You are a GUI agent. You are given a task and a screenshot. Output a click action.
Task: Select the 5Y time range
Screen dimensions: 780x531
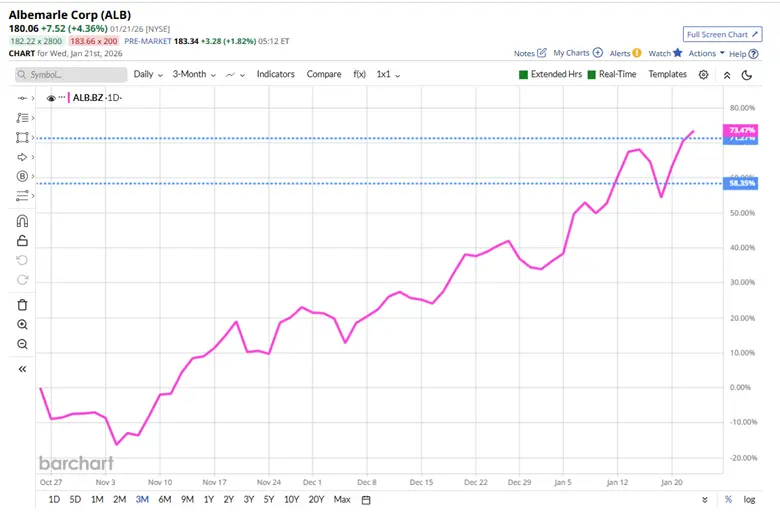pos(269,499)
